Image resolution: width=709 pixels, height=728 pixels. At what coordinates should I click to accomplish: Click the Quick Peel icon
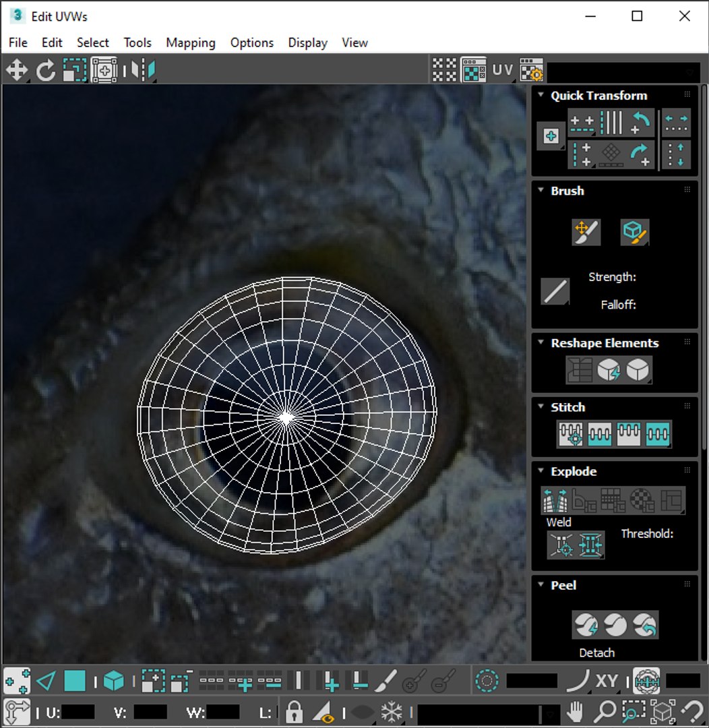(x=586, y=625)
